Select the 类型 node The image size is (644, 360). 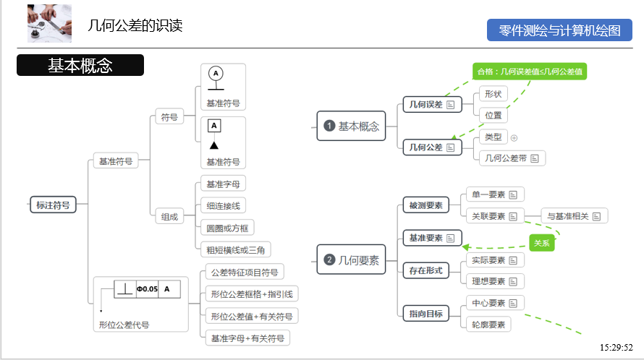(x=493, y=137)
